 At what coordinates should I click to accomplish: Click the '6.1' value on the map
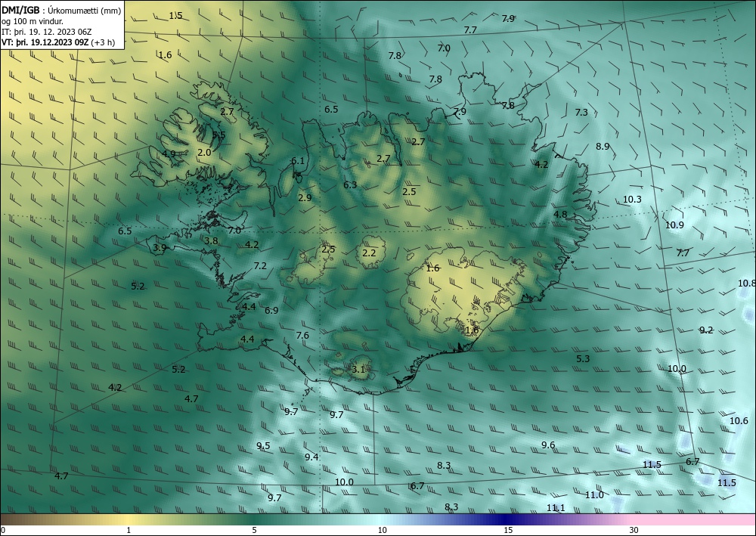tap(298, 160)
